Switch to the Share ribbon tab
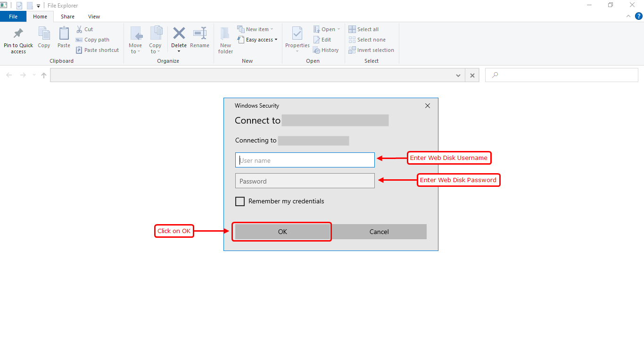644x343 pixels. (x=67, y=17)
